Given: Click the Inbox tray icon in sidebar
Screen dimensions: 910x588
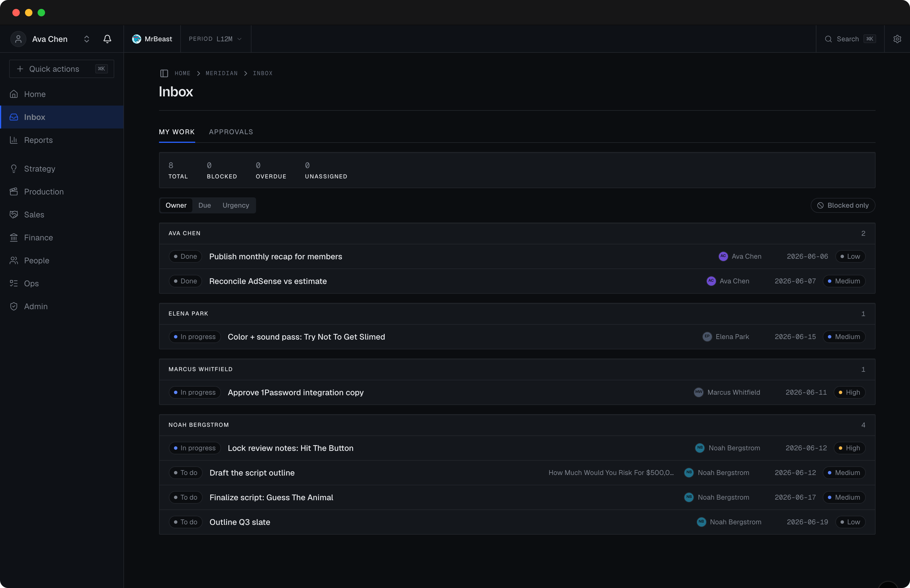Looking at the screenshot, I should [14, 117].
